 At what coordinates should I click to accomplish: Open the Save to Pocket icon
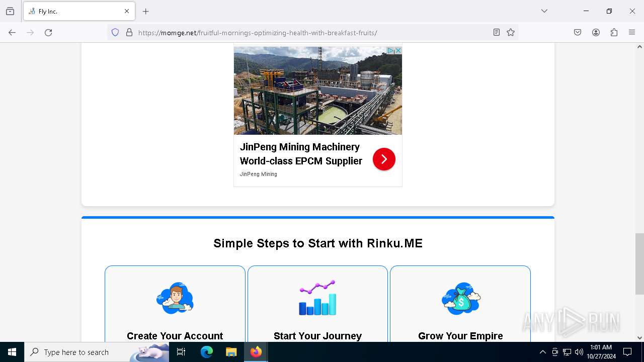click(578, 33)
